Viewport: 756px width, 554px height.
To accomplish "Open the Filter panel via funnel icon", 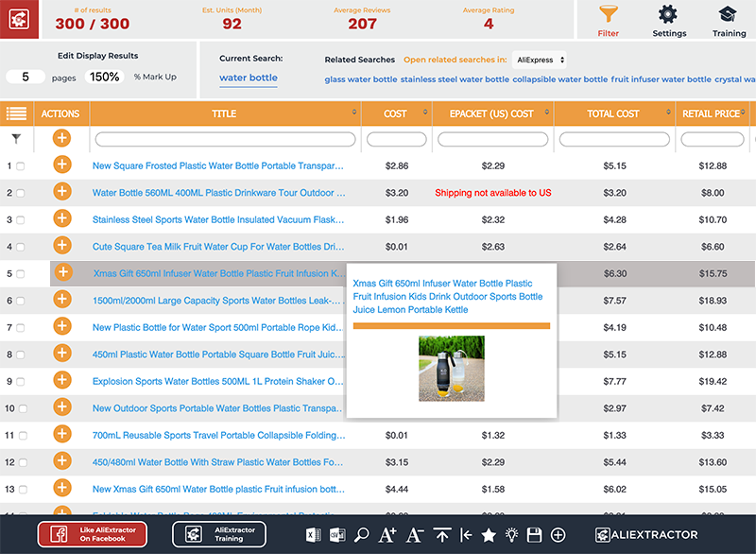I will click(608, 21).
